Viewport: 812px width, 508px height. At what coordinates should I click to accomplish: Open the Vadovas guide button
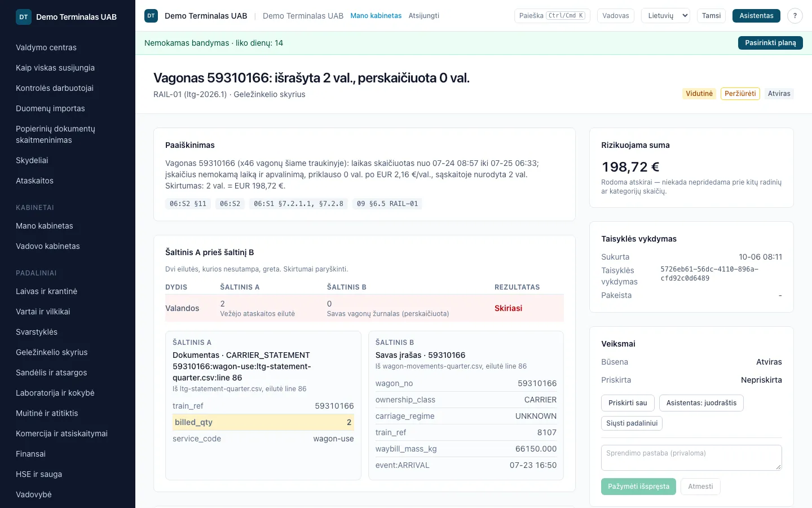pos(615,16)
